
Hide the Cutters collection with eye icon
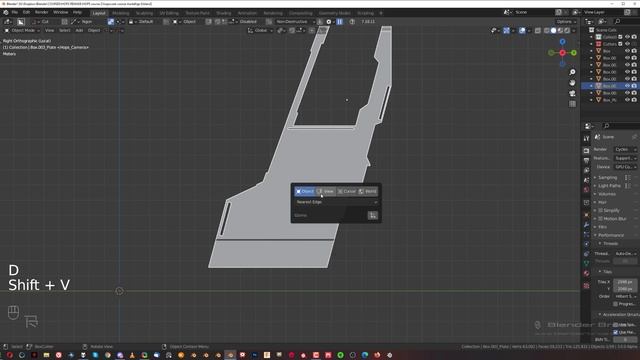point(627,44)
